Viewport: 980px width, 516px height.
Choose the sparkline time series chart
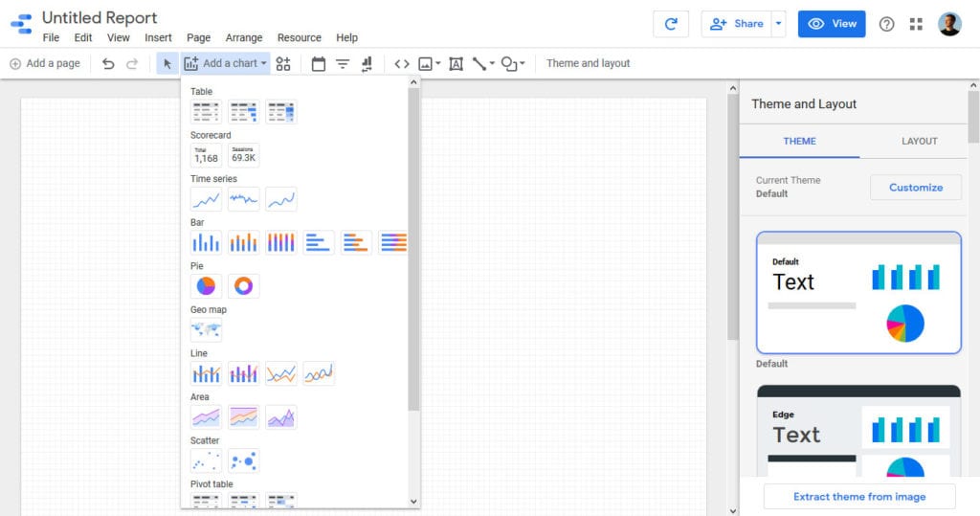point(243,199)
